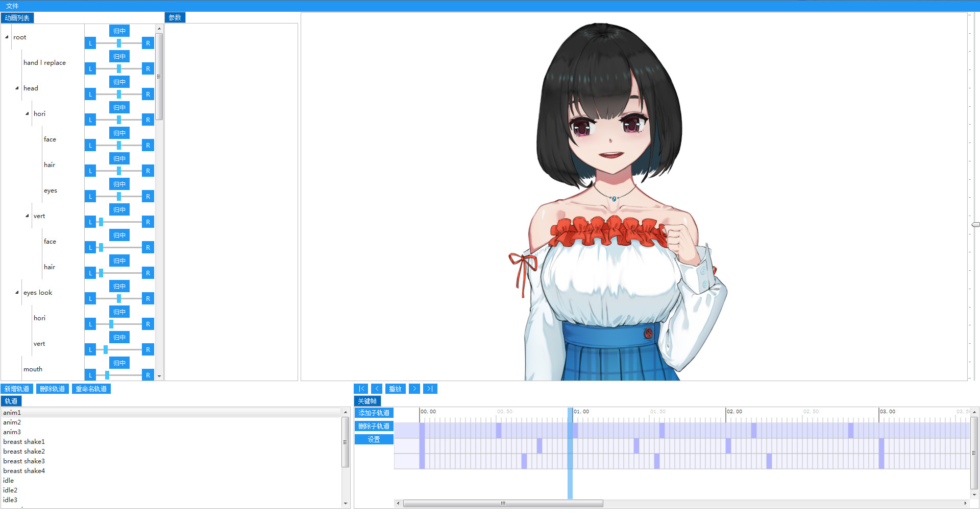Click 归中 for the root parameter
Viewport: 980px width, 520px height.
119,31
